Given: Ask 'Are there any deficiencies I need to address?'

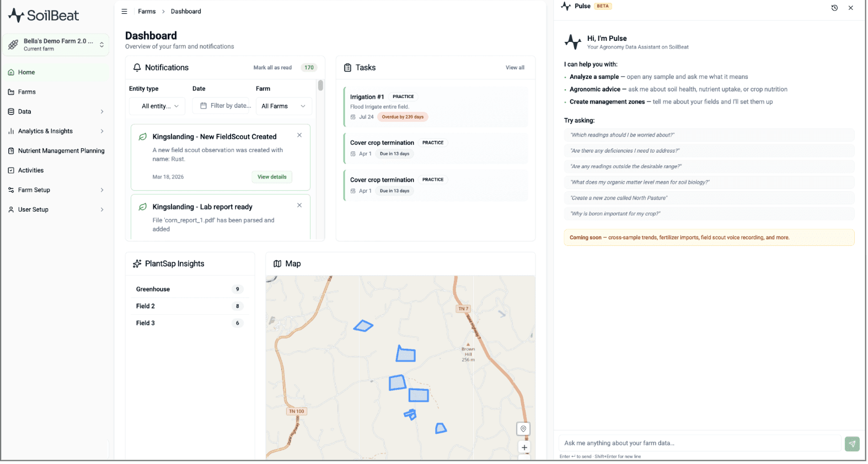Looking at the screenshot, I should click(x=709, y=150).
